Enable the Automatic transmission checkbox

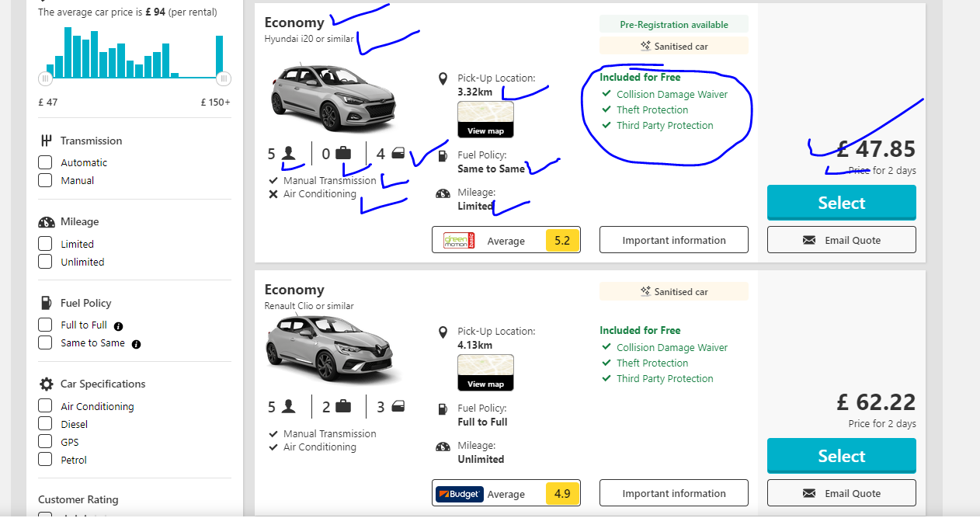coord(45,162)
